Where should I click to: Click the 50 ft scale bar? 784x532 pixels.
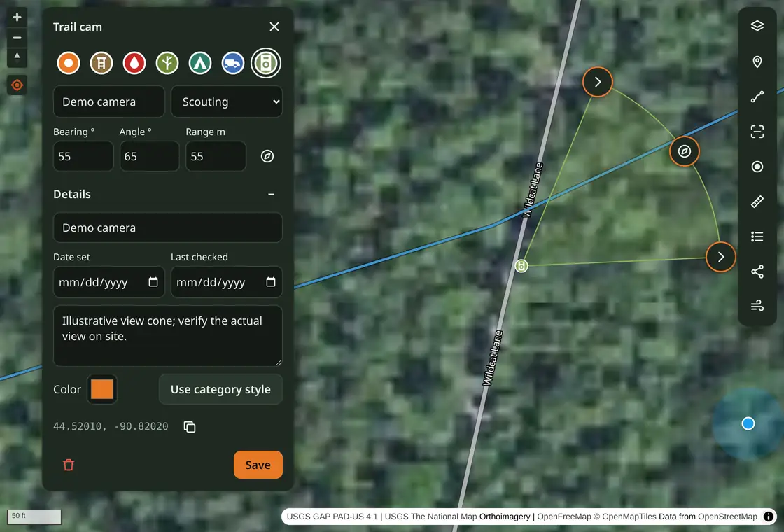(x=34, y=516)
